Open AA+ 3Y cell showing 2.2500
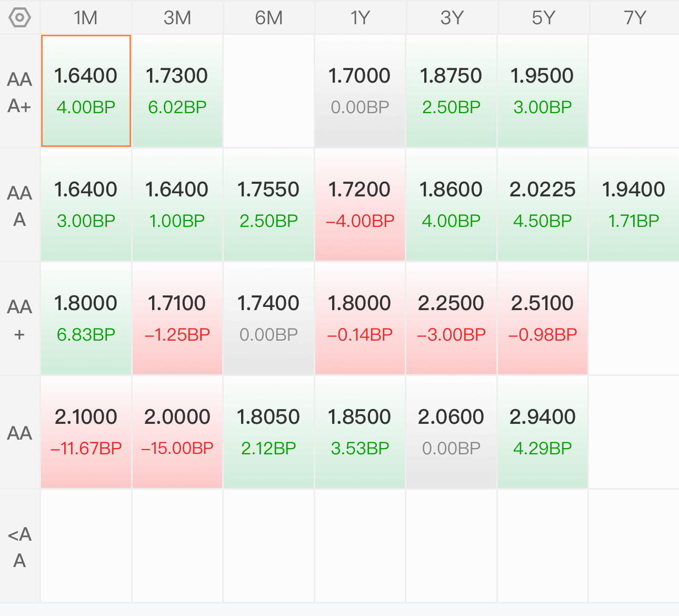Image resolution: width=679 pixels, height=616 pixels. (452, 319)
